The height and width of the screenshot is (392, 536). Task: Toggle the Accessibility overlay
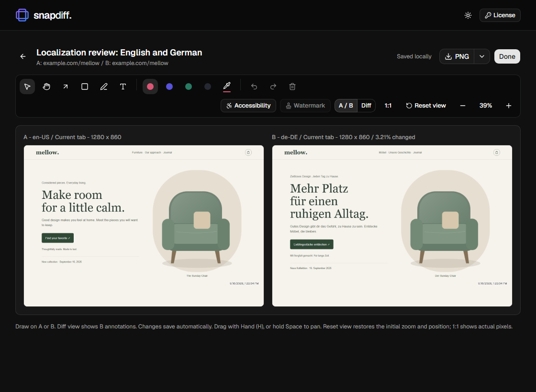248,106
